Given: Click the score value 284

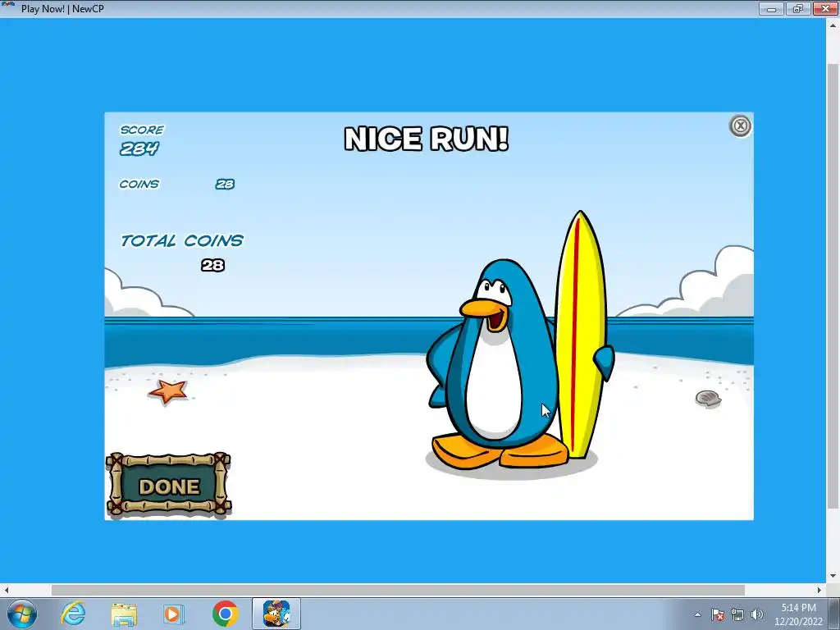Looking at the screenshot, I should (139, 148).
